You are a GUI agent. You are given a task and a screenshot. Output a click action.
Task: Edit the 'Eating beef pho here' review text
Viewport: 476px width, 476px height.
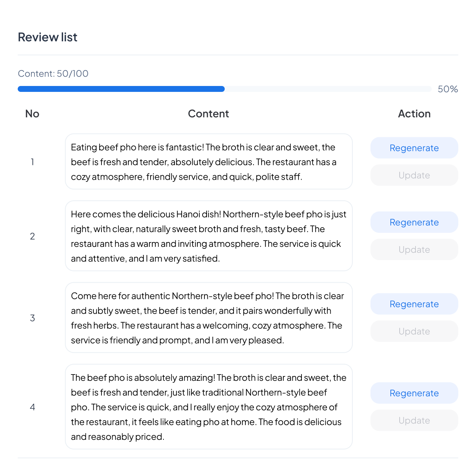click(208, 162)
